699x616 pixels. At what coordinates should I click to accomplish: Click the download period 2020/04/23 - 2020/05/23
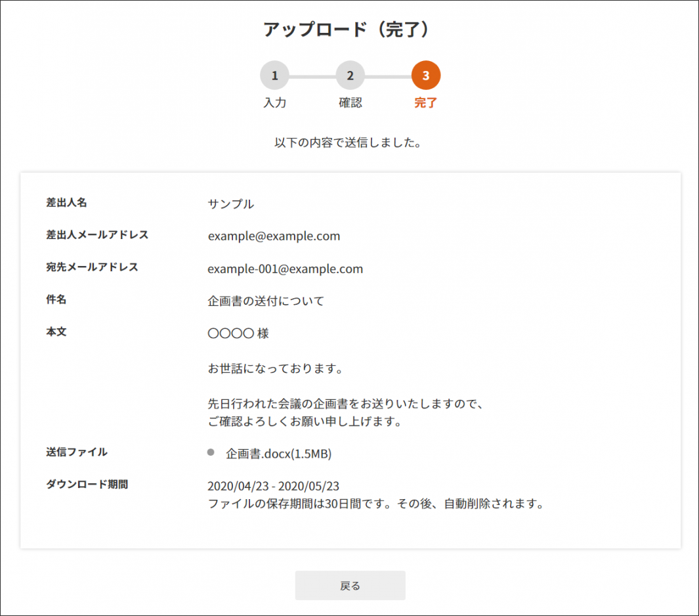[273, 487]
